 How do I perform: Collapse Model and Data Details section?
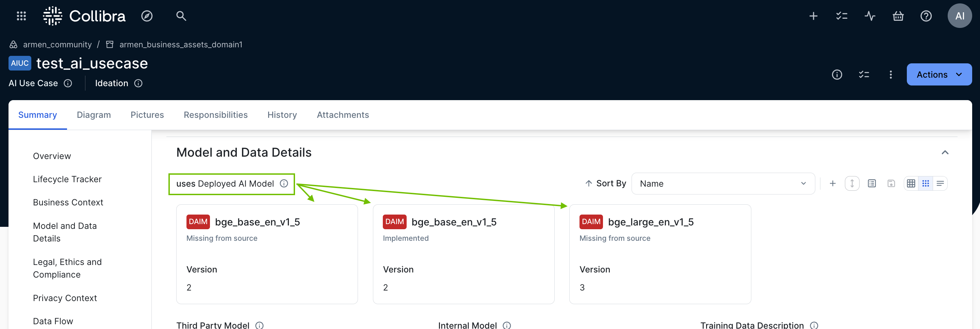(x=945, y=153)
